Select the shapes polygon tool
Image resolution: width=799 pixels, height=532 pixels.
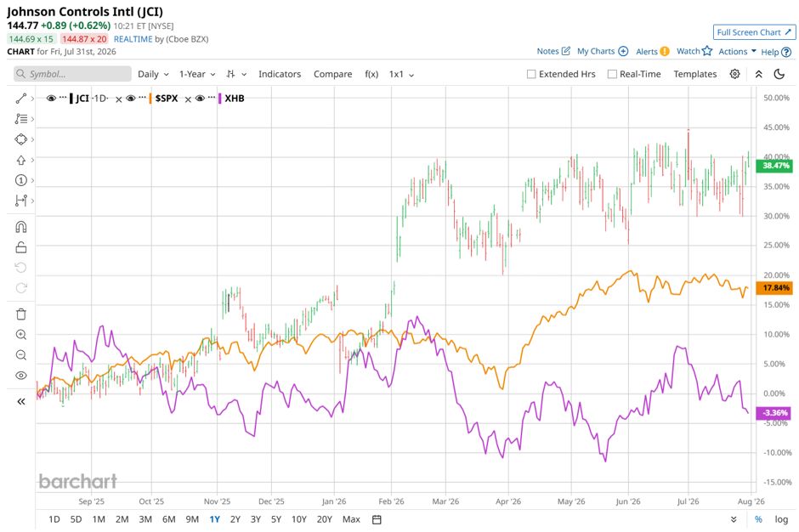tap(21, 139)
